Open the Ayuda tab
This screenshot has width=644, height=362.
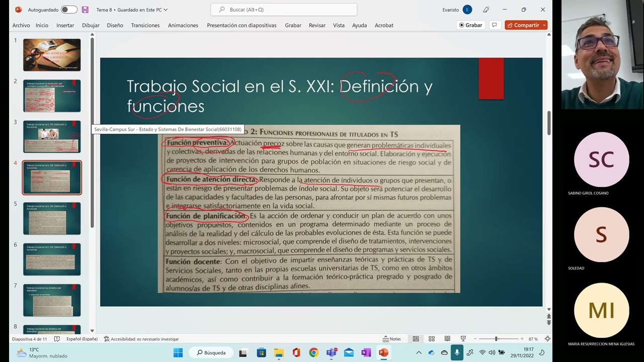pyautogui.click(x=359, y=25)
